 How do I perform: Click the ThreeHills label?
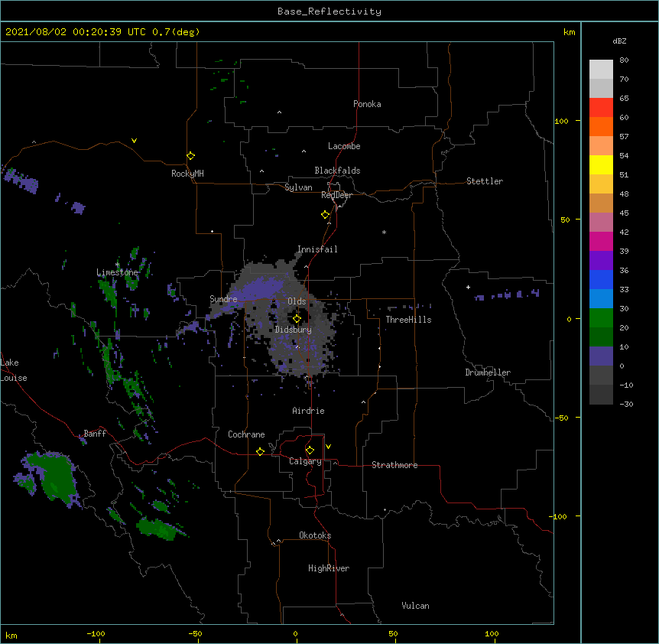[408, 320]
